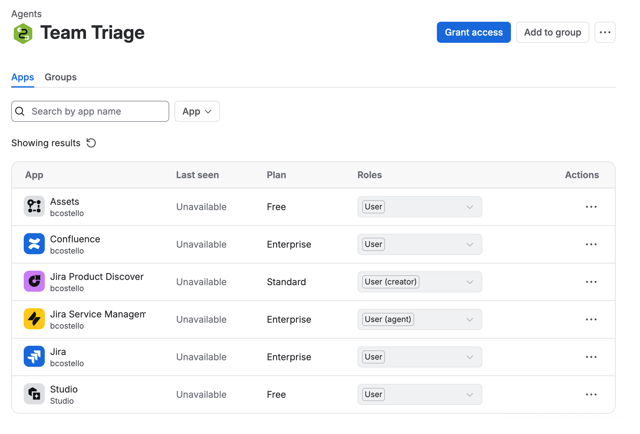640x434 pixels.
Task: Click the Assets app icon
Action: pos(34,206)
